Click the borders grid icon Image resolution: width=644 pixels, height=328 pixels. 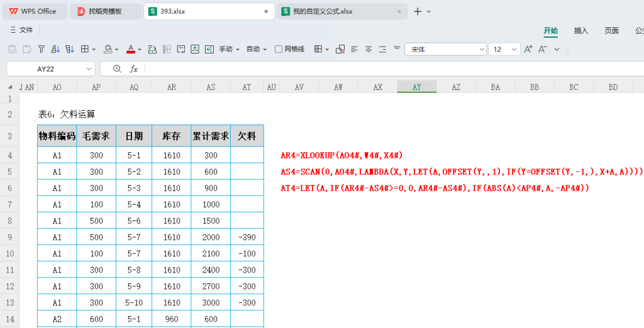pyautogui.click(x=85, y=49)
